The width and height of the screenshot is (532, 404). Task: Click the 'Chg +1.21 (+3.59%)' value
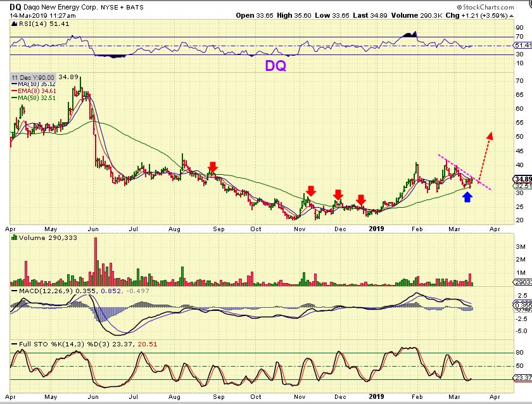click(x=477, y=15)
